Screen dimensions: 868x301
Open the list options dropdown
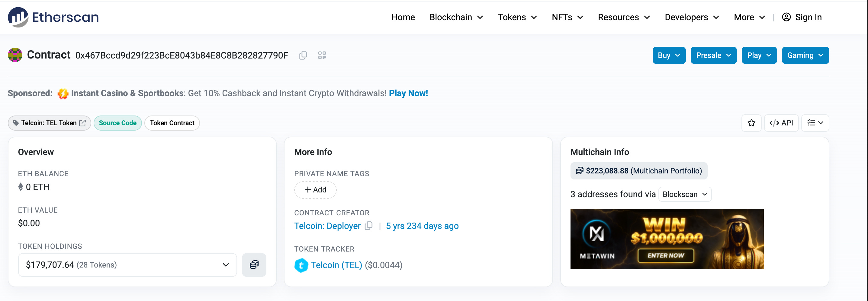click(815, 123)
